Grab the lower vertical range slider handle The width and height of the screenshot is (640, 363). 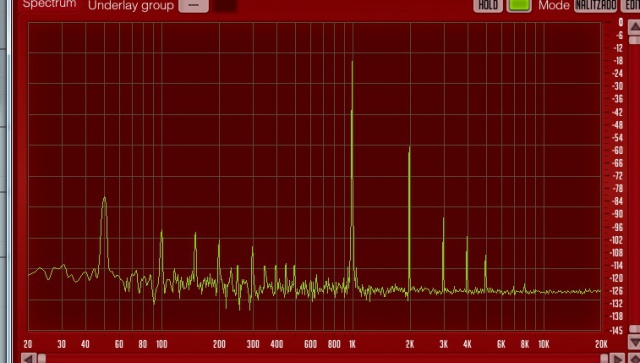[634, 329]
